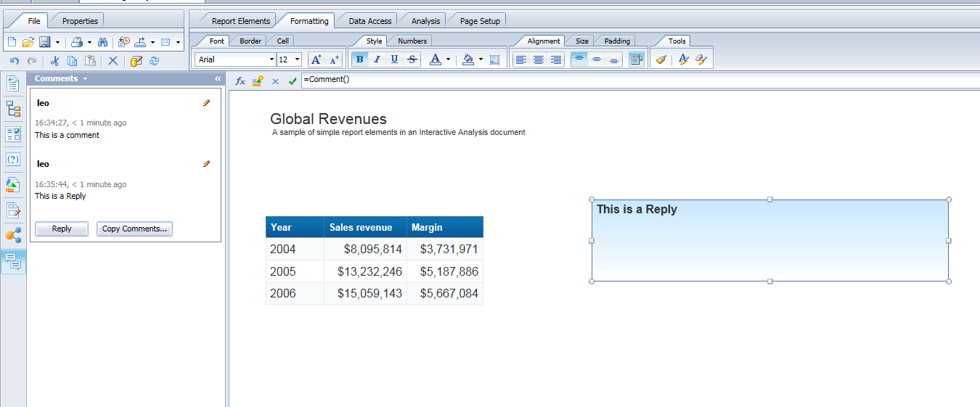
Task: Open the Analysis tab
Action: click(x=425, y=21)
